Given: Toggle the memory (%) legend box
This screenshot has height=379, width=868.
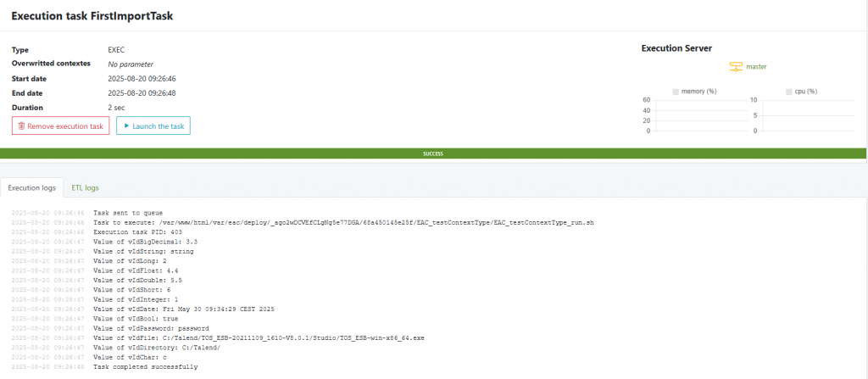Looking at the screenshot, I should (676, 91).
